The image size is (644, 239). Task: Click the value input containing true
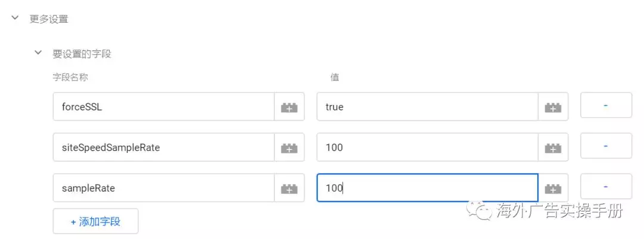click(426, 108)
